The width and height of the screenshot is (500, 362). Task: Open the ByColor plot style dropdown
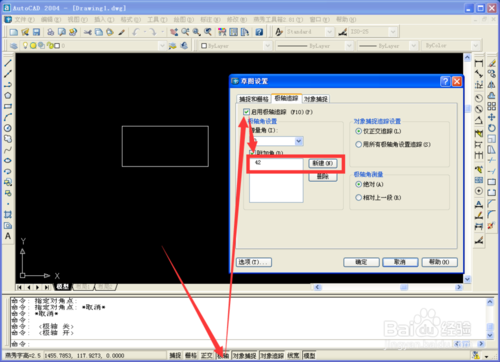coord(476,46)
